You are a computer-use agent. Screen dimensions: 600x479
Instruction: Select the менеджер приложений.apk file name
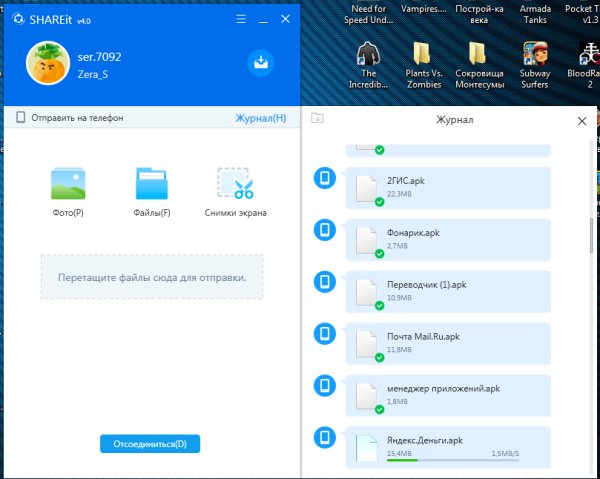tap(443, 389)
